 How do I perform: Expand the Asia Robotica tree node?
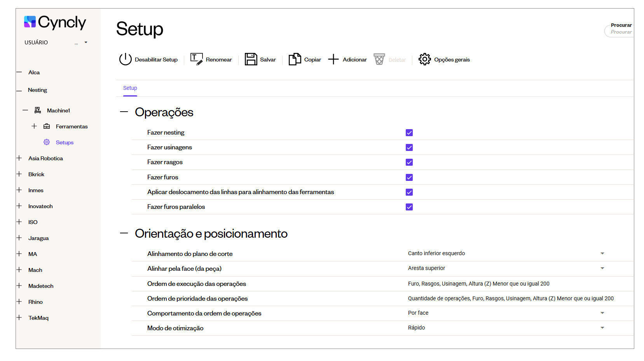point(19,158)
